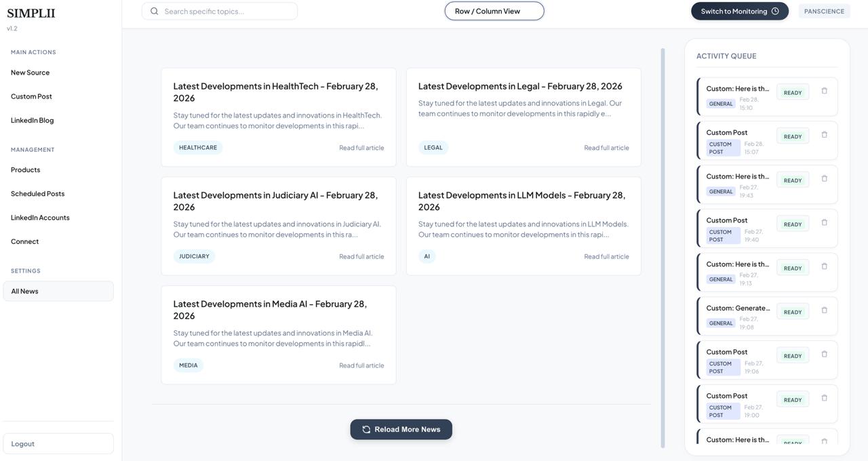Trash the Custom Post dated Feb 27, 19:00
Viewport: 868px width, 461px height.
point(824,398)
